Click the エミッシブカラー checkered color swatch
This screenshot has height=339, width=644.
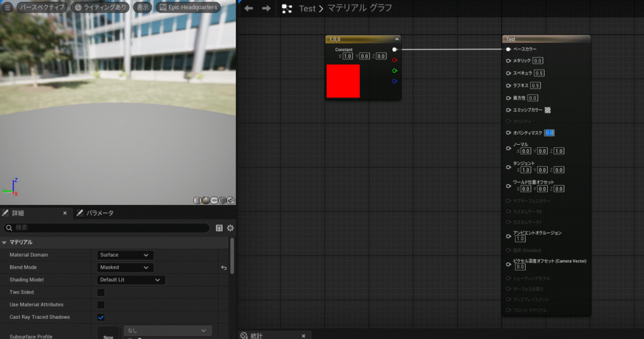point(548,110)
